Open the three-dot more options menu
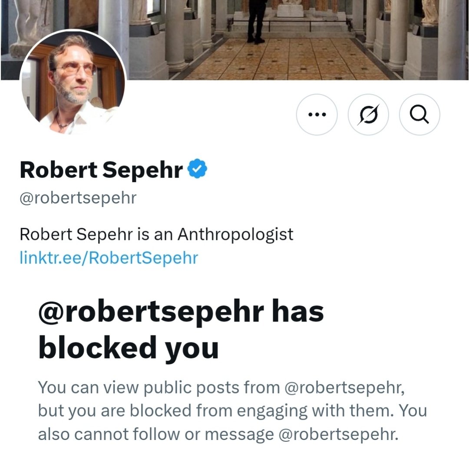This screenshot has height=476, width=469. (316, 115)
